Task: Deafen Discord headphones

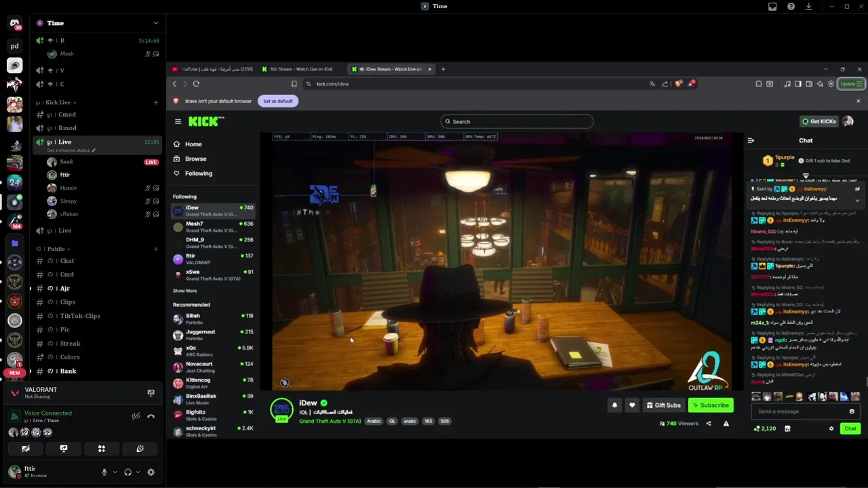Action: tap(127, 472)
